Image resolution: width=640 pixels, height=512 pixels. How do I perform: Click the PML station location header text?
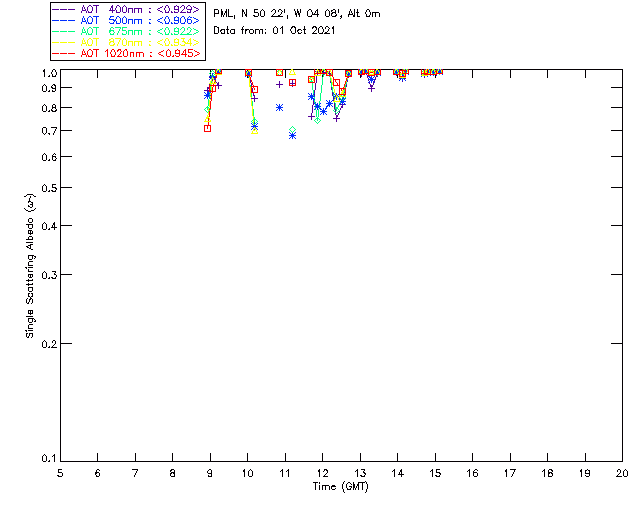[297, 14]
